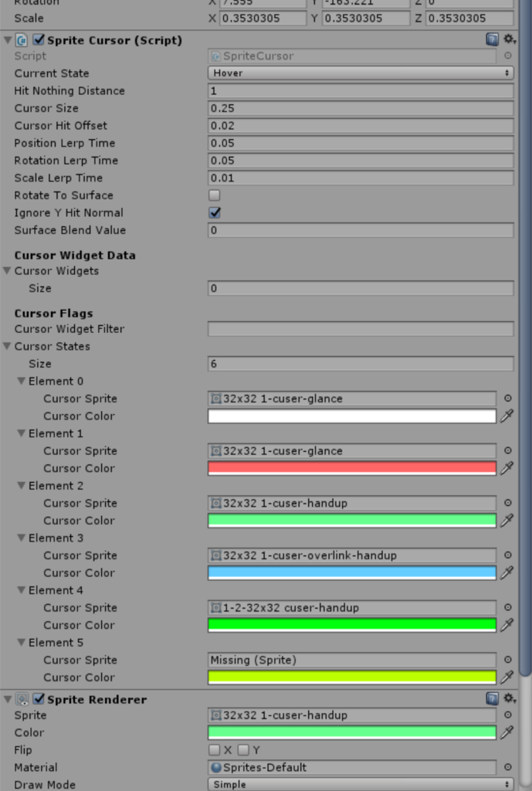
Task: Toggle Flip X checkbox
Action: pos(215,749)
